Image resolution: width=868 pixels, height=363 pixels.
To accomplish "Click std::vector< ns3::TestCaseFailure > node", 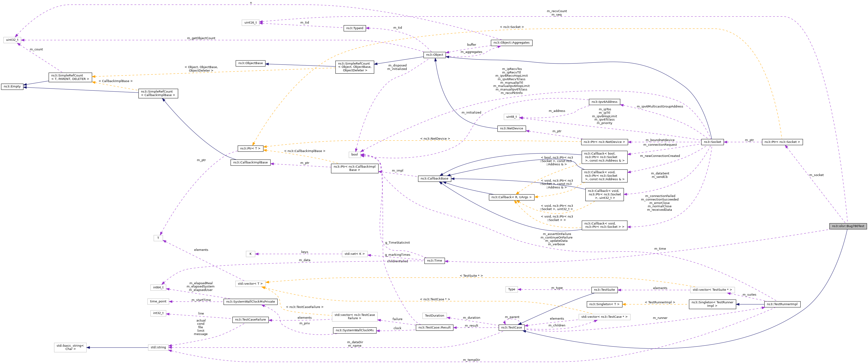I will [354, 317].
